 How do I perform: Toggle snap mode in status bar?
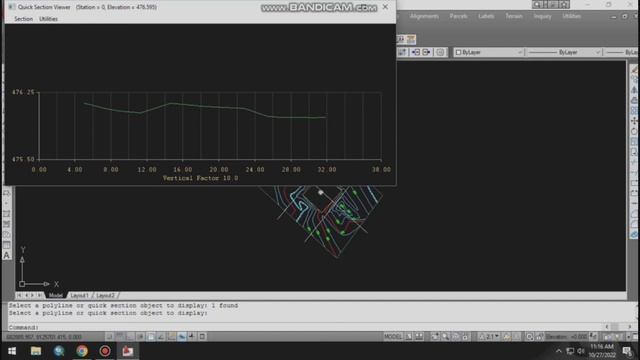(109, 336)
